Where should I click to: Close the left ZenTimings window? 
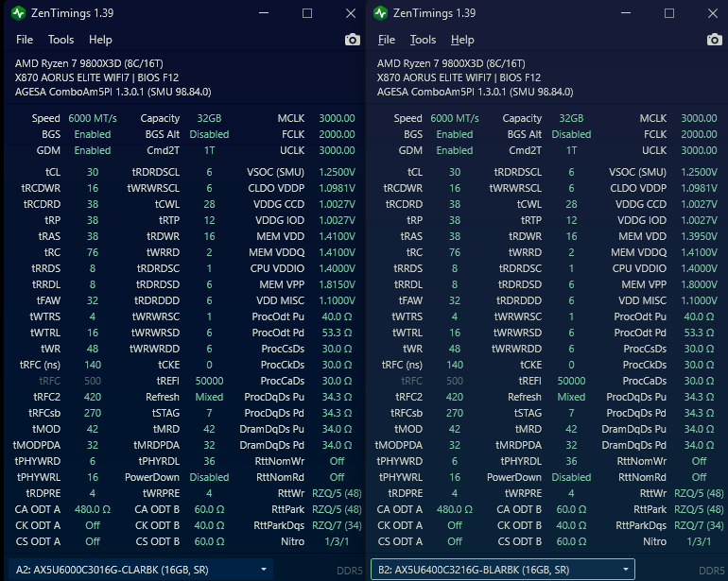[351, 13]
